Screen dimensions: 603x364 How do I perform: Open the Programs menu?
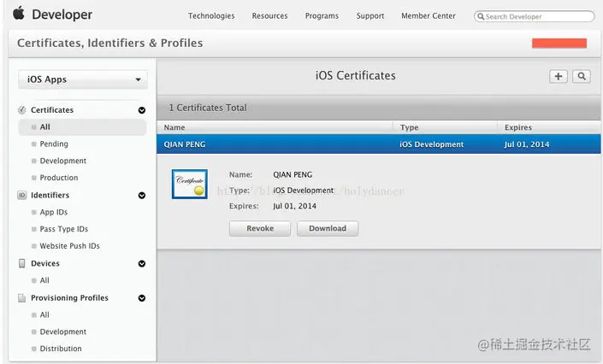tap(322, 15)
